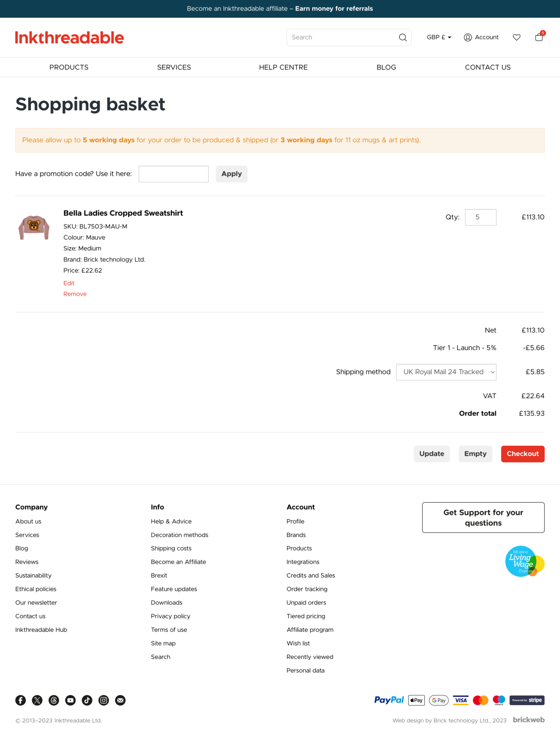
Task: Select the YouTube icon
Action: pos(70,700)
